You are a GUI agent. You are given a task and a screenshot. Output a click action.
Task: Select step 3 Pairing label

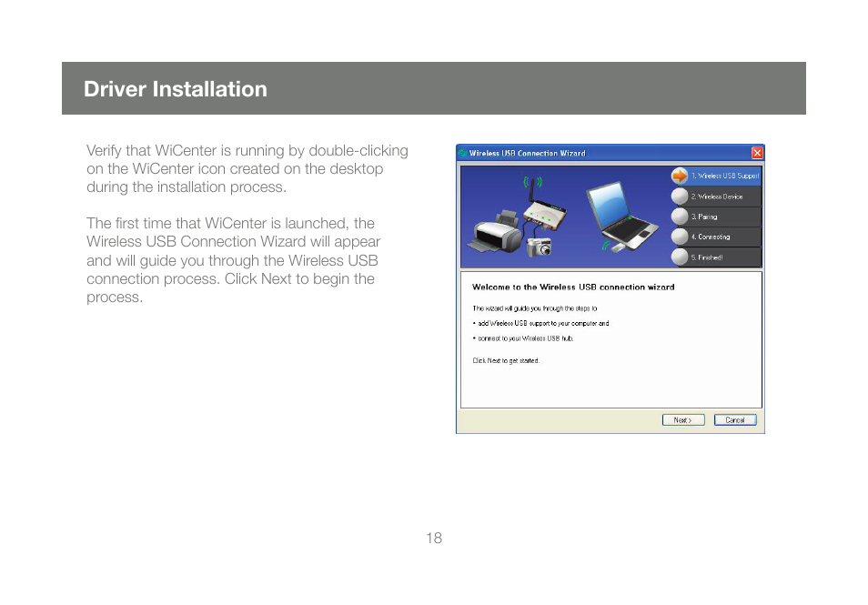(704, 217)
